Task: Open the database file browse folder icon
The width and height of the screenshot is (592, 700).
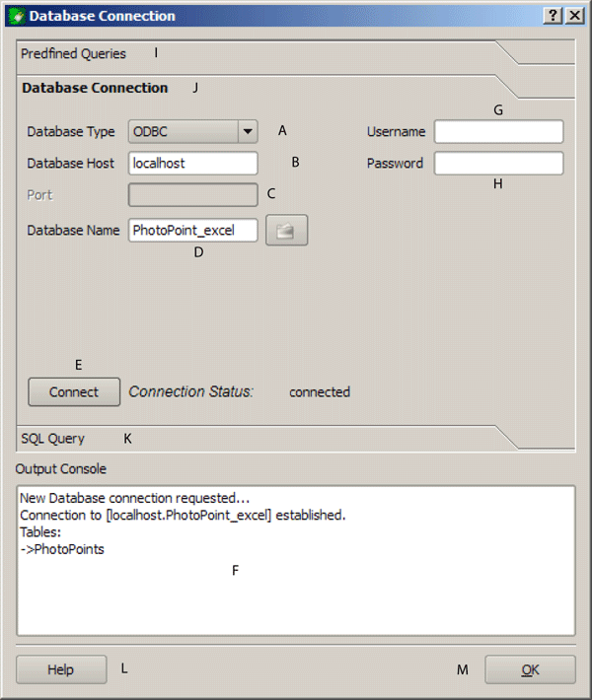Action: click(x=286, y=231)
